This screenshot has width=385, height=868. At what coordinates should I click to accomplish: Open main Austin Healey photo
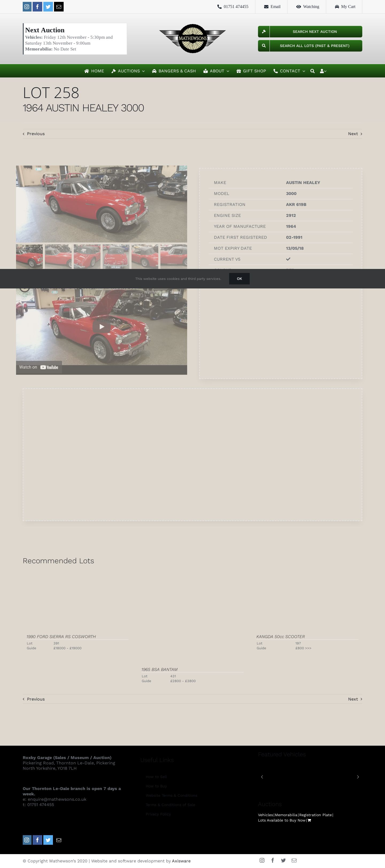click(x=102, y=204)
